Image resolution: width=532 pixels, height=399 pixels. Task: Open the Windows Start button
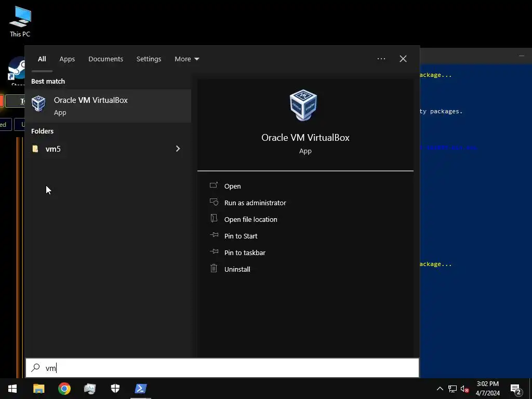click(12, 389)
